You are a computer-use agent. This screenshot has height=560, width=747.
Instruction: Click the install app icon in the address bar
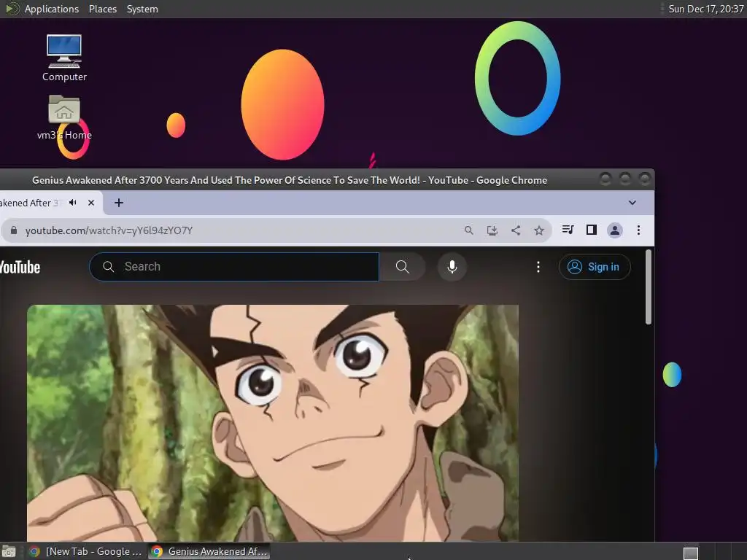point(492,230)
